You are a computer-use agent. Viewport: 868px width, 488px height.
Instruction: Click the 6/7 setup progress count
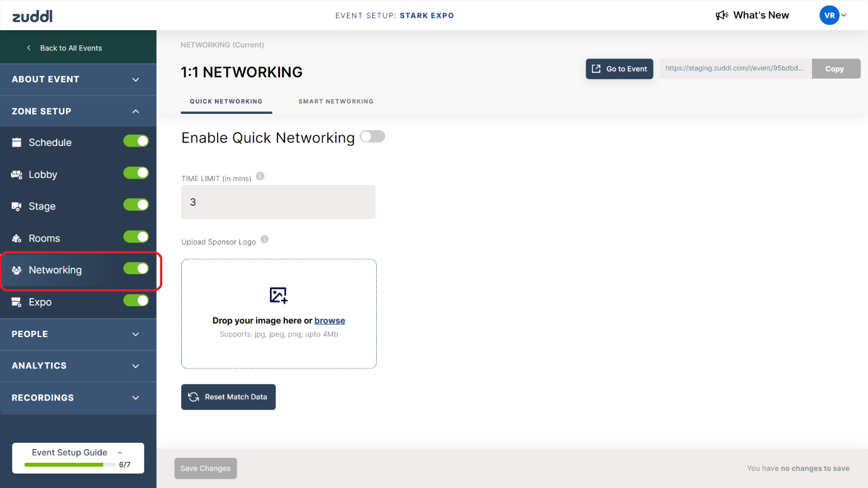point(125,465)
